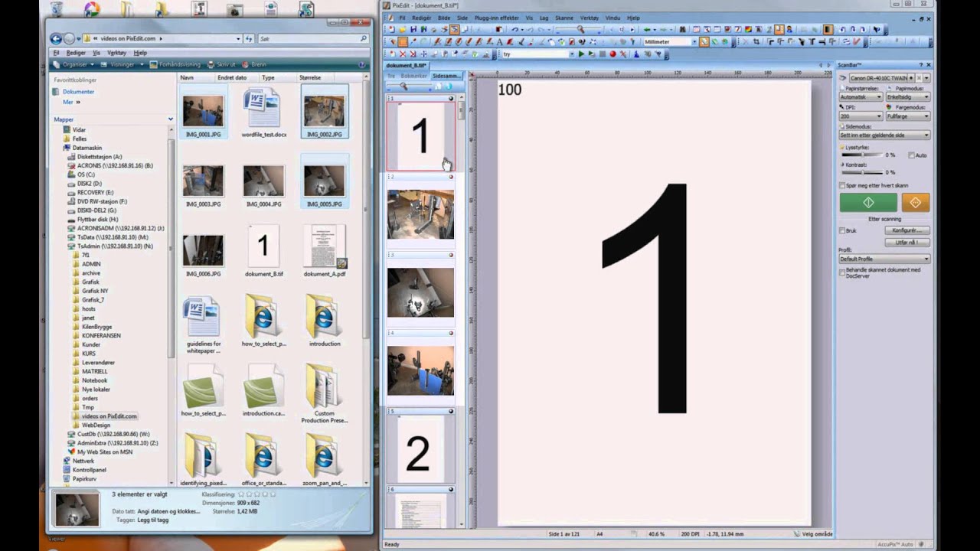Click the binoculars search icon in PixEdit
Screen dimensions: 980x551
tap(682, 29)
